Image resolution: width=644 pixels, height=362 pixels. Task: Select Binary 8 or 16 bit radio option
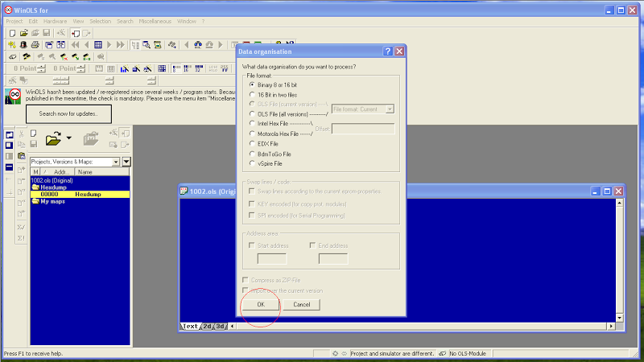[x=252, y=84]
